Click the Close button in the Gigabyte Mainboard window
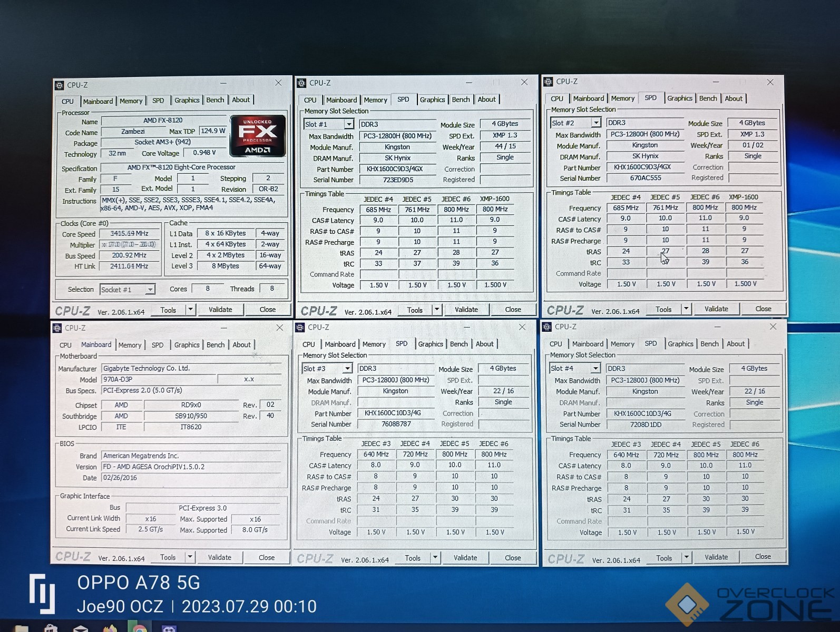Screen dimensions: 840x632 tap(267, 557)
